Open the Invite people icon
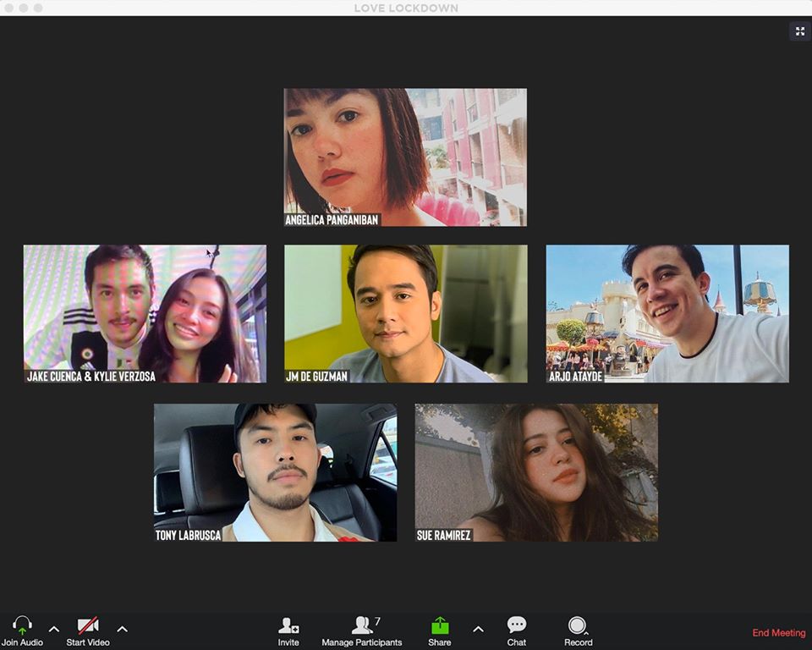Screen dimensions: 812x650 288,625
